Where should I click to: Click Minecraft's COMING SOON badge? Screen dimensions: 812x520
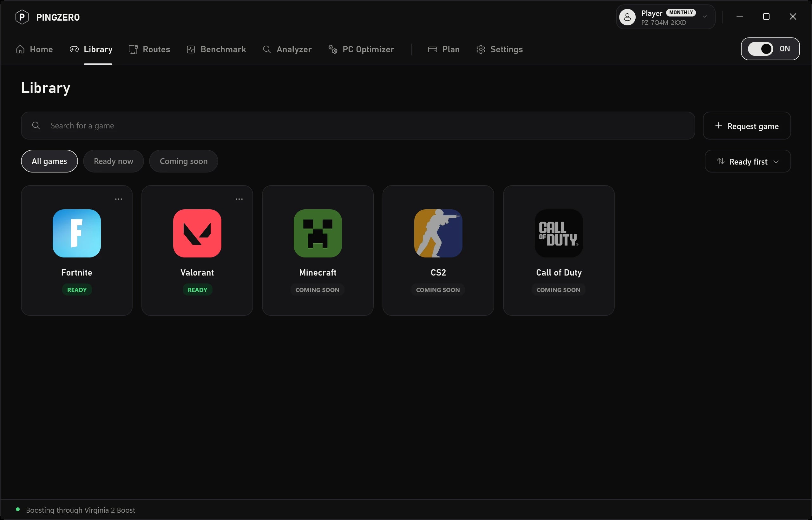tap(318, 290)
